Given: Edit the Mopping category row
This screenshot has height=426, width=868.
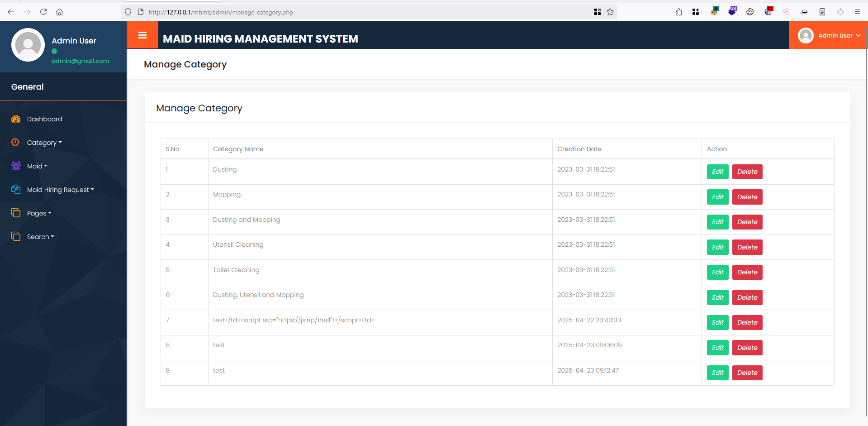Looking at the screenshot, I should (718, 197).
